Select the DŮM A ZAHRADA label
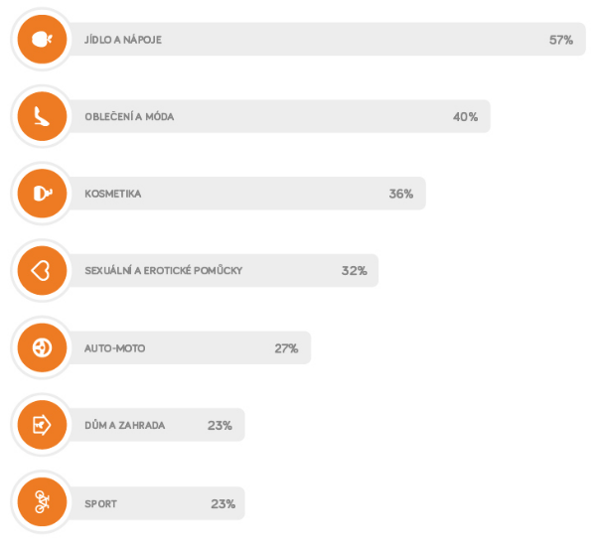Image resolution: width=600 pixels, height=546 pixels. point(125,425)
